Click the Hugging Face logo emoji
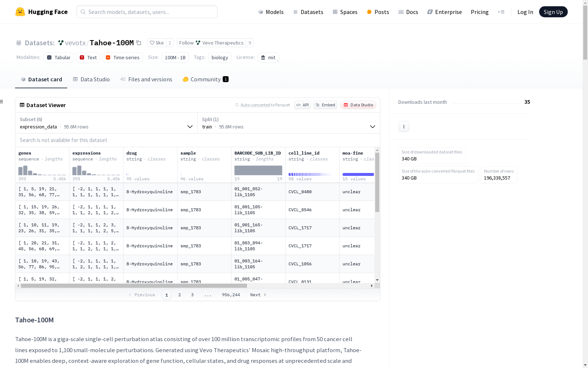 tap(20, 12)
